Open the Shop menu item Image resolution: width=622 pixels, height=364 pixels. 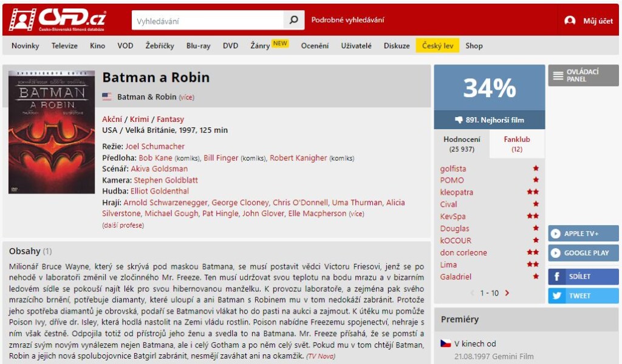click(x=474, y=46)
